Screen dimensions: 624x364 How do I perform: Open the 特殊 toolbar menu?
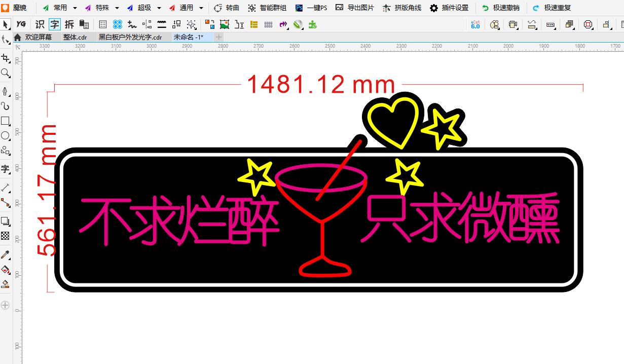pyautogui.click(x=97, y=8)
